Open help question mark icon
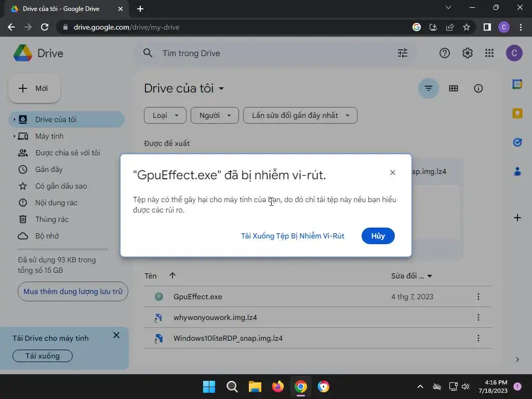This screenshot has width=532, height=399. coord(445,53)
